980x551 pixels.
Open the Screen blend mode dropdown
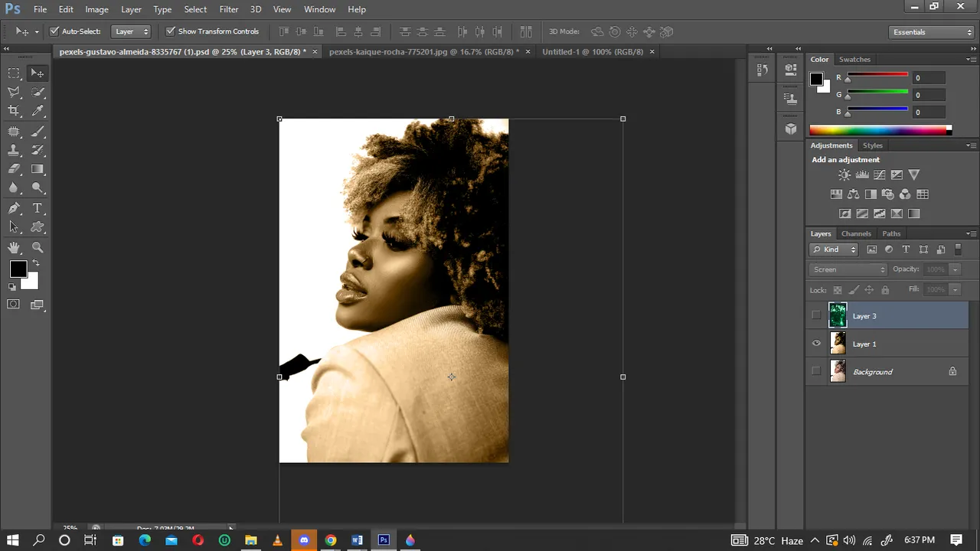pyautogui.click(x=848, y=269)
